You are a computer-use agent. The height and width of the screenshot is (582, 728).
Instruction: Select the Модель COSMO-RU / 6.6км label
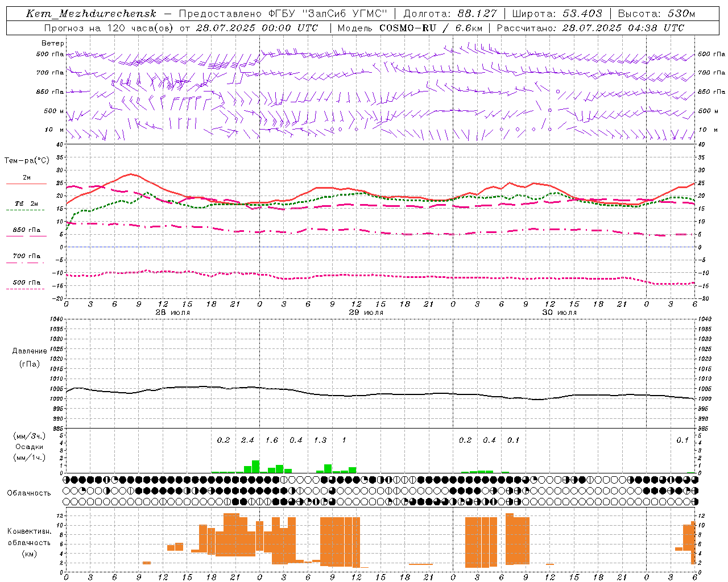[x=409, y=28]
